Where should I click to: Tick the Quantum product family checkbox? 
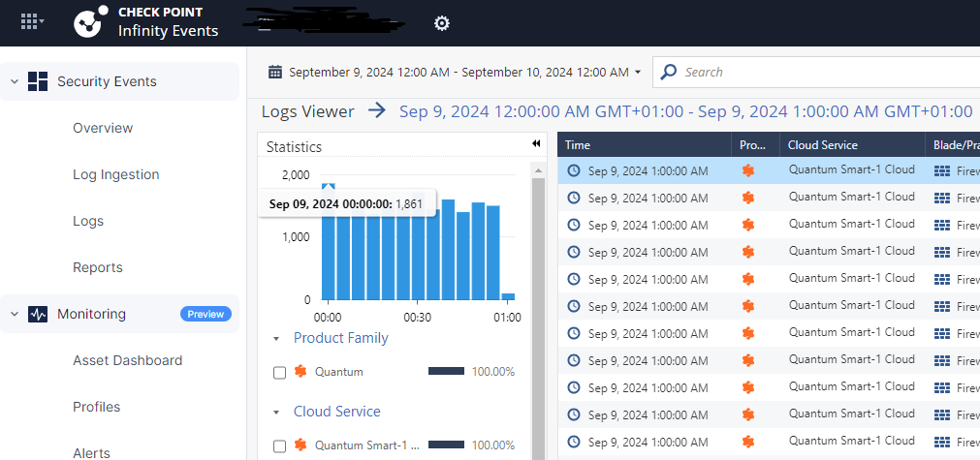[279, 372]
